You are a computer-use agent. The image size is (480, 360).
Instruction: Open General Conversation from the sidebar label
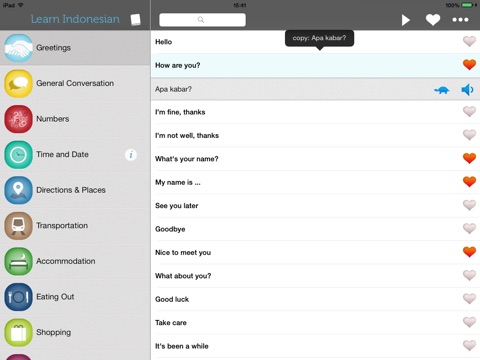75,83
